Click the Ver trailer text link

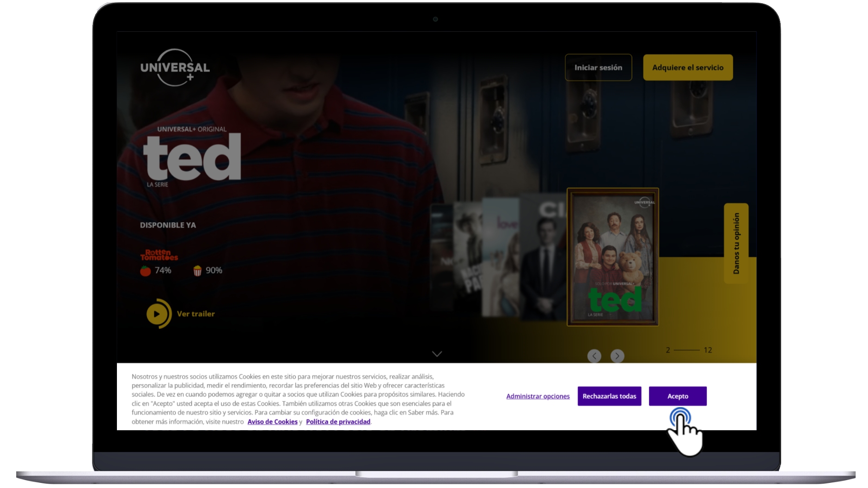pyautogui.click(x=196, y=314)
